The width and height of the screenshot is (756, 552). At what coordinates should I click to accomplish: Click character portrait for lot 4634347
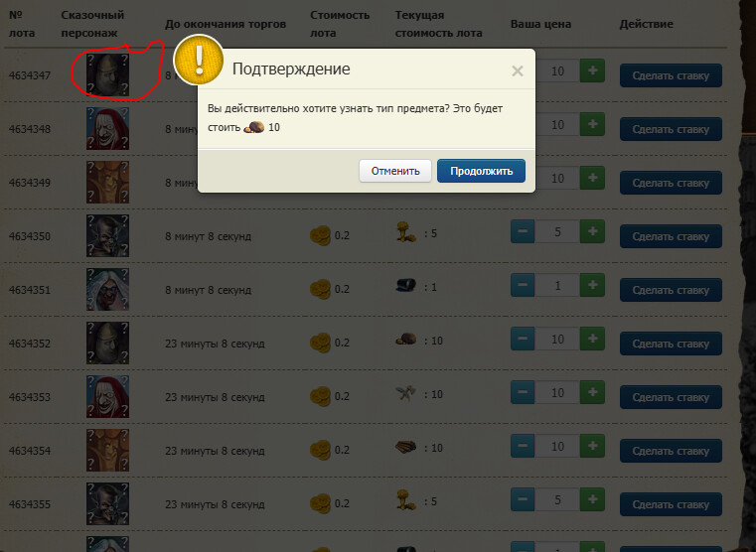click(x=107, y=74)
